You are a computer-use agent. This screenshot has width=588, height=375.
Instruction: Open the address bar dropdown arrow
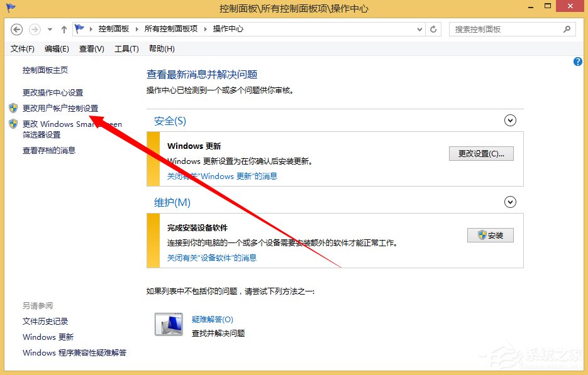[x=419, y=29]
